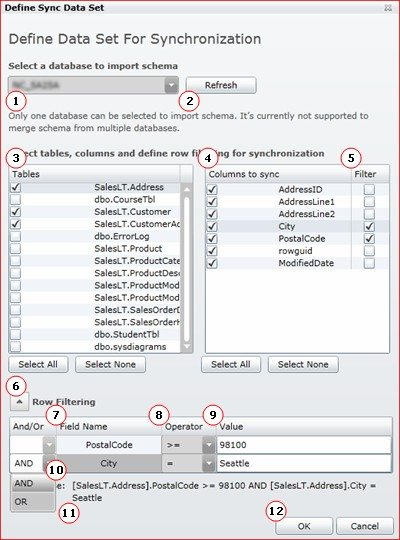Click Select None under Tables list
The width and height of the screenshot is (400, 540).
tap(110, 364)
